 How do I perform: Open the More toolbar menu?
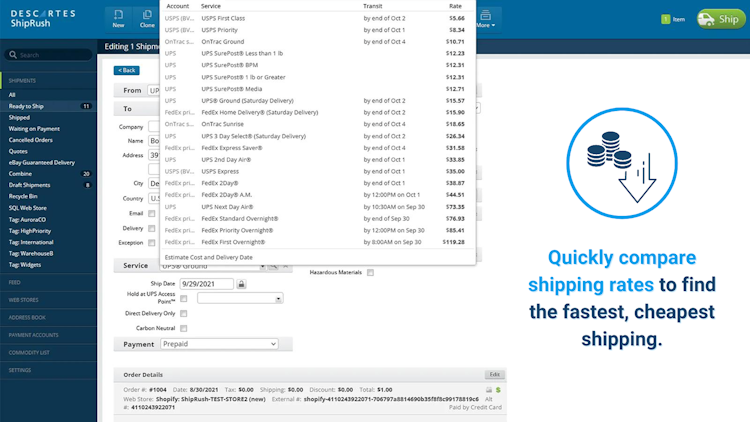point(485,19)
